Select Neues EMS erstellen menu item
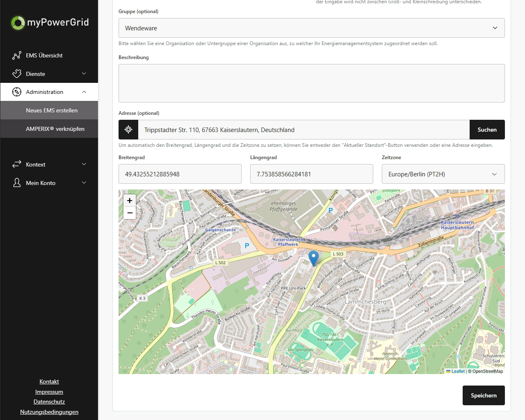525x420 pixels. click(49, 110)
